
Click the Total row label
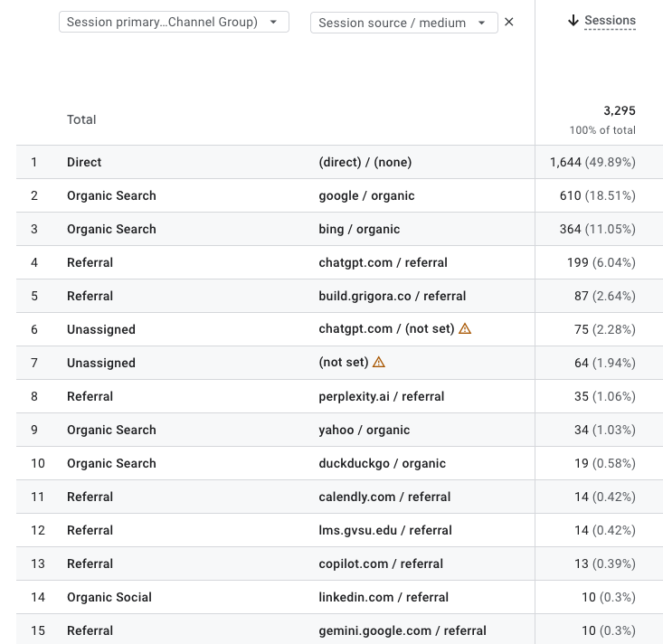click(x=81, y=119)
